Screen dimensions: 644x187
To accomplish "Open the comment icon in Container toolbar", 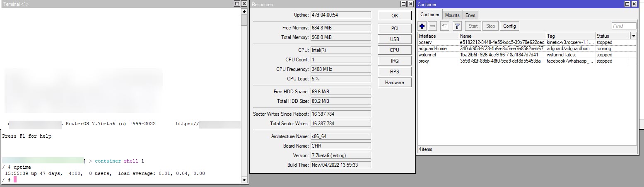I will pos(444,26).
